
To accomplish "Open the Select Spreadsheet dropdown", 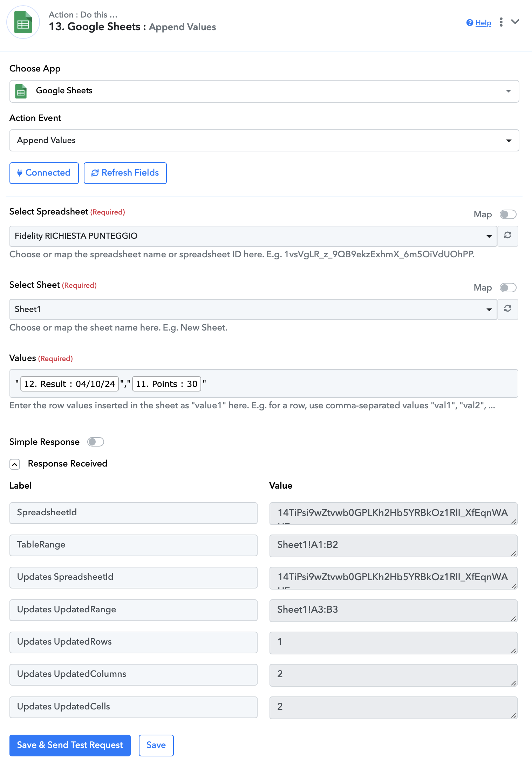I will tap(253, 236).
